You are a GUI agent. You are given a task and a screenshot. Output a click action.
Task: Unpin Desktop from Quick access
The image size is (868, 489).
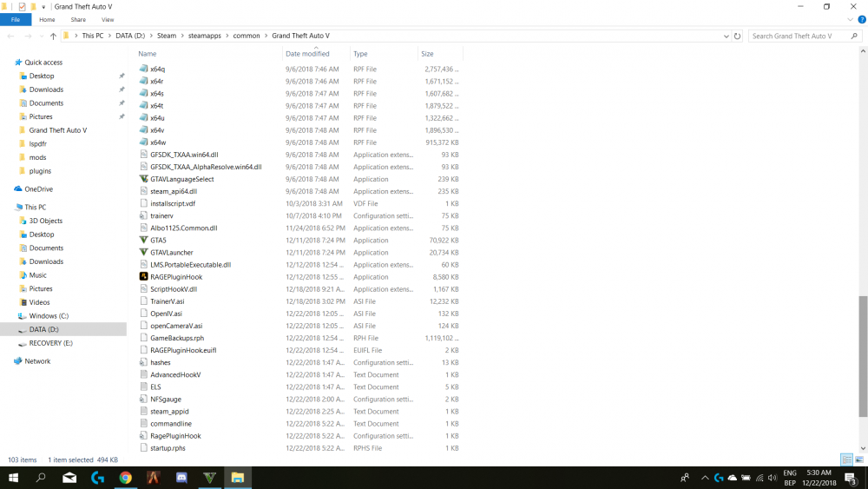122,76
